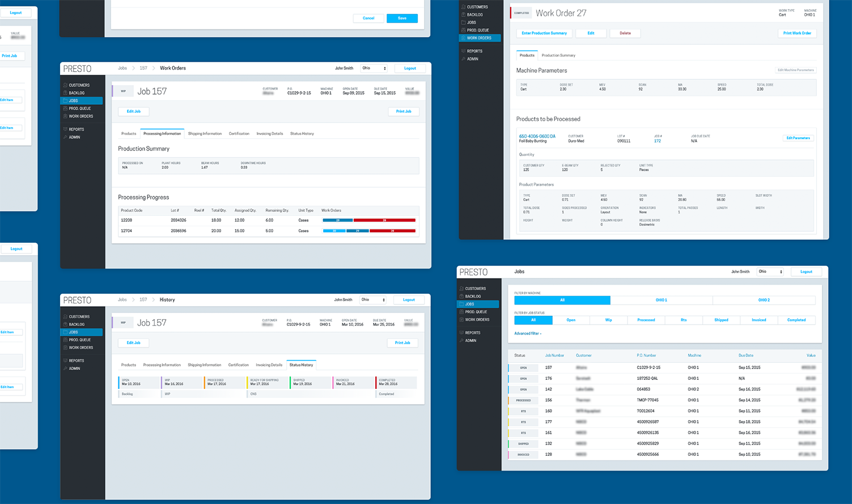Click the Jobs folder icon in the Jobs list window sidebar
Image resolution: width=852 pixels, height=504 pixels.
462,304
